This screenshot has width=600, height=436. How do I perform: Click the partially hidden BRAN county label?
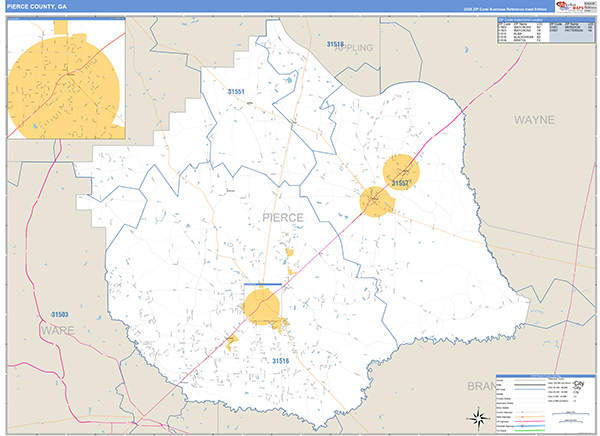click(481, 386)
